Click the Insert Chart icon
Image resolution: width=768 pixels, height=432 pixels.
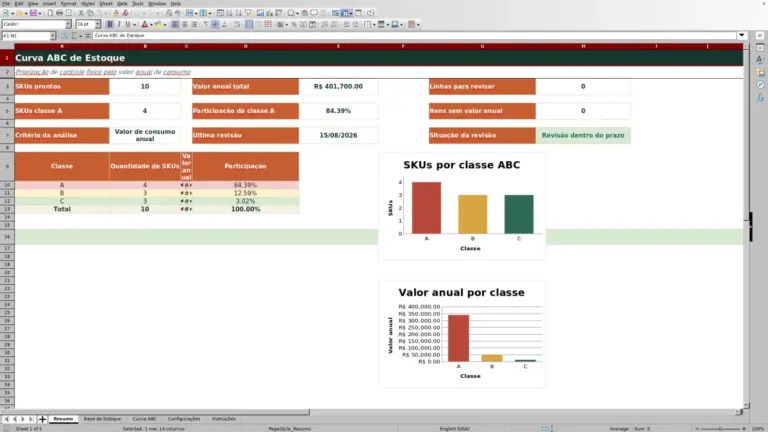269,13
